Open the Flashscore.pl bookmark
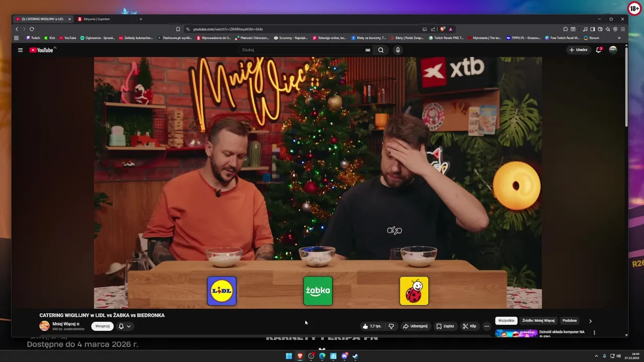The width and height of the screenshot is (644, 362). coord(175,38)
